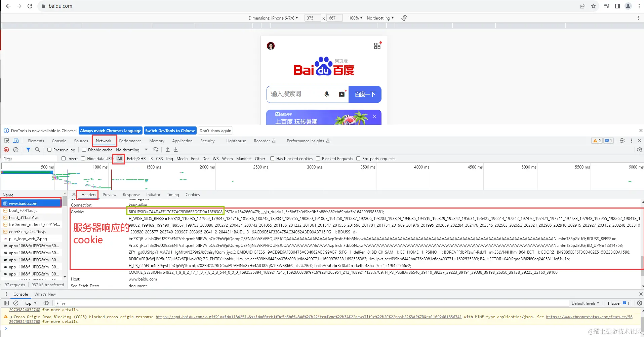Open image search with the camera icon
Viewport: 644px width, 337px height.
point(342,94)
